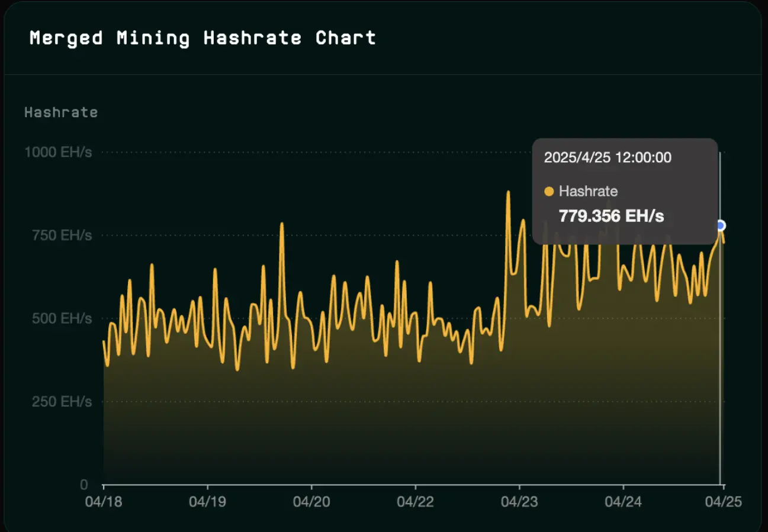Viewport: 768px width, 532px height.
Task: Click the yellow Hashrate series dot in tooltip
Action: pyautogui.click(x=549, y=192)
